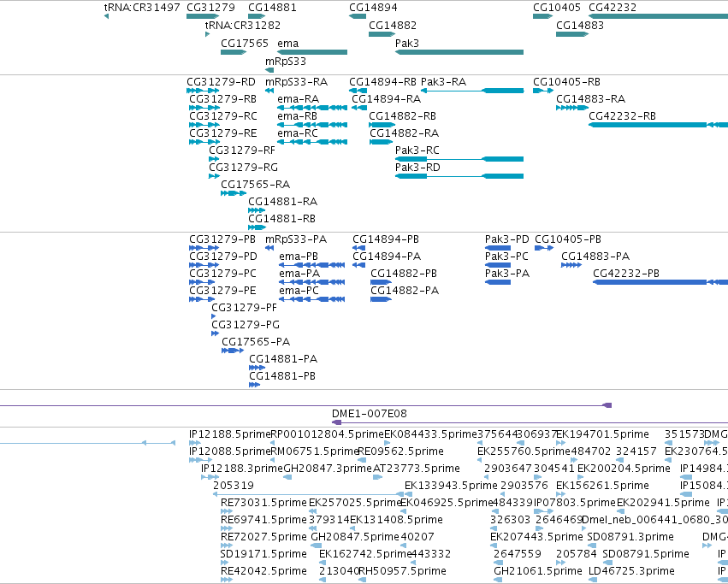
Task: Open the CG14894-RB transcript label
Action: (382, 82)
